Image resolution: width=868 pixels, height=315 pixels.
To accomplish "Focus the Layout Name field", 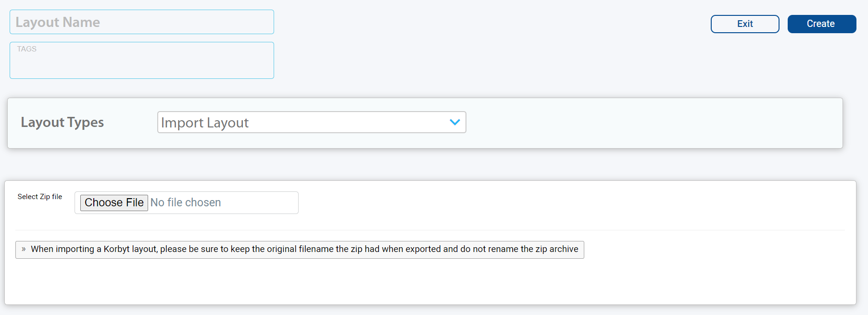I will [x=142, y=22].
